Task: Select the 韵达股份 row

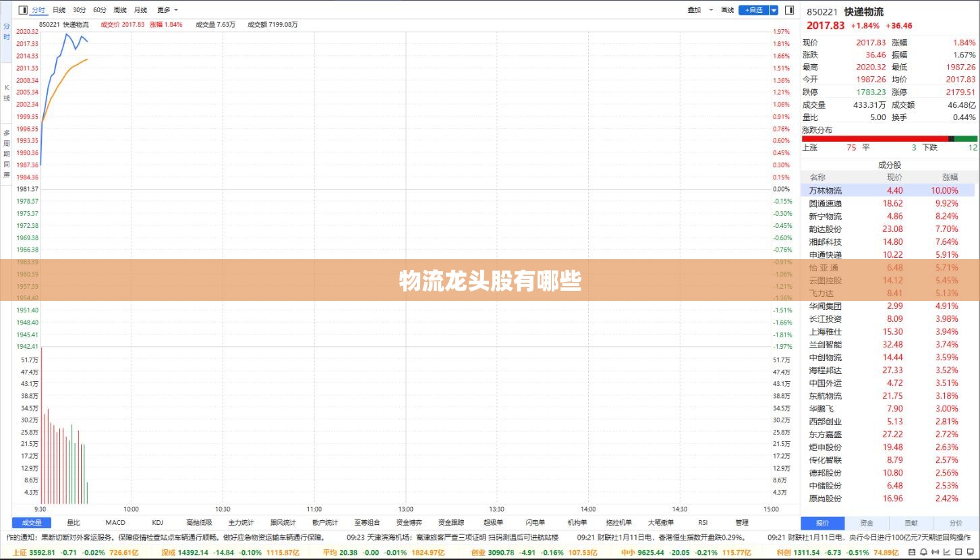Action: coord(888,229)
